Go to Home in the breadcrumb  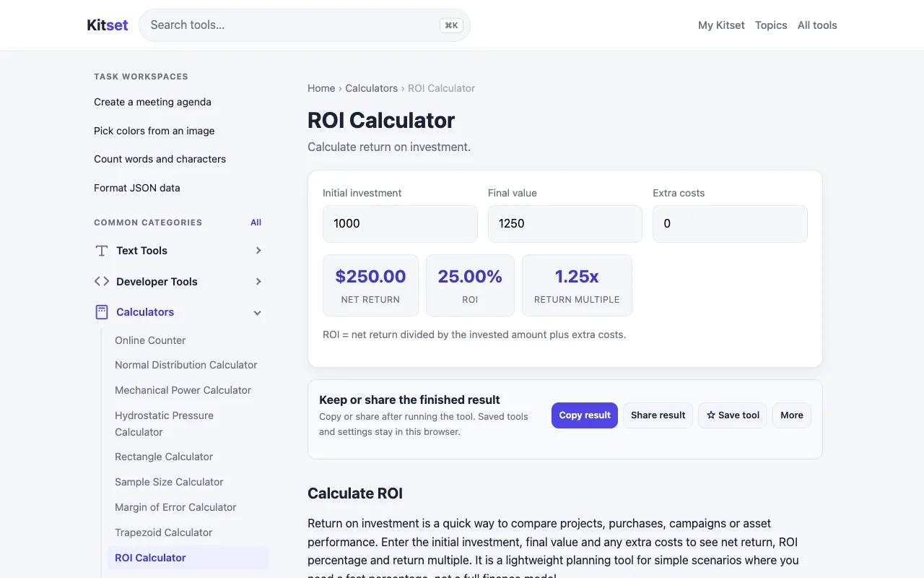(x=321, y=88)
